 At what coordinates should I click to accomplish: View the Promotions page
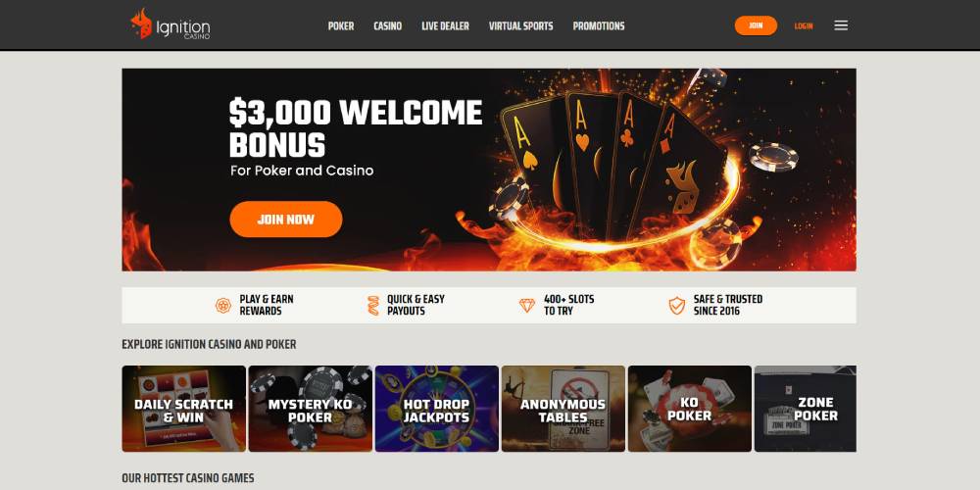pos(598,25)
